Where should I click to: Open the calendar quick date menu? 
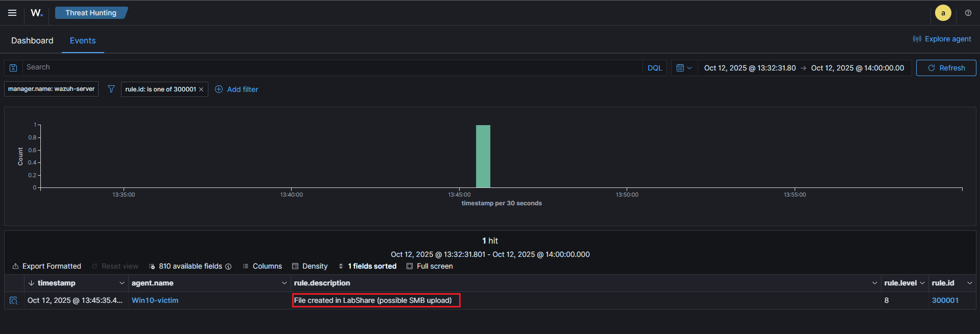point(683,68)
